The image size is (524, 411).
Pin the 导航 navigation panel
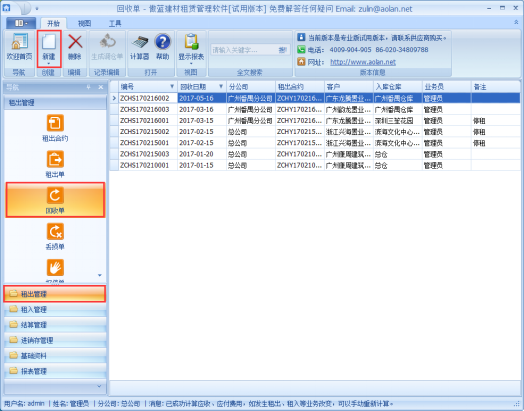[89, 87]
